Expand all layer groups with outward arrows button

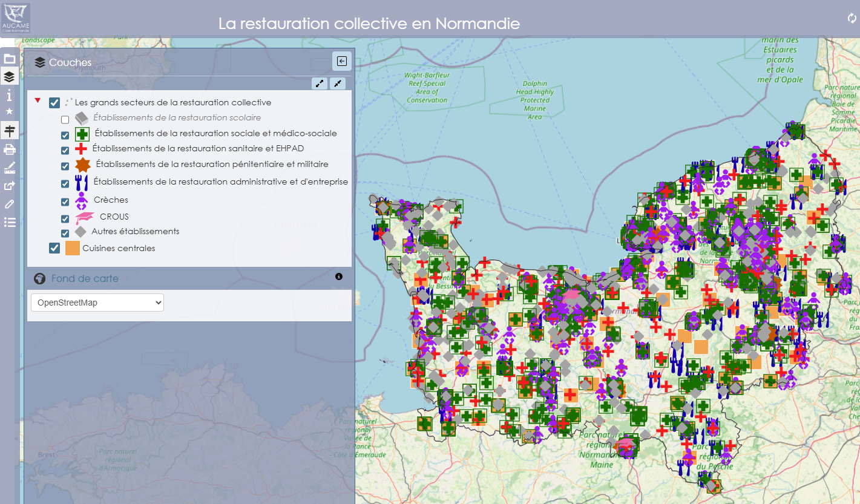point(320,83)
